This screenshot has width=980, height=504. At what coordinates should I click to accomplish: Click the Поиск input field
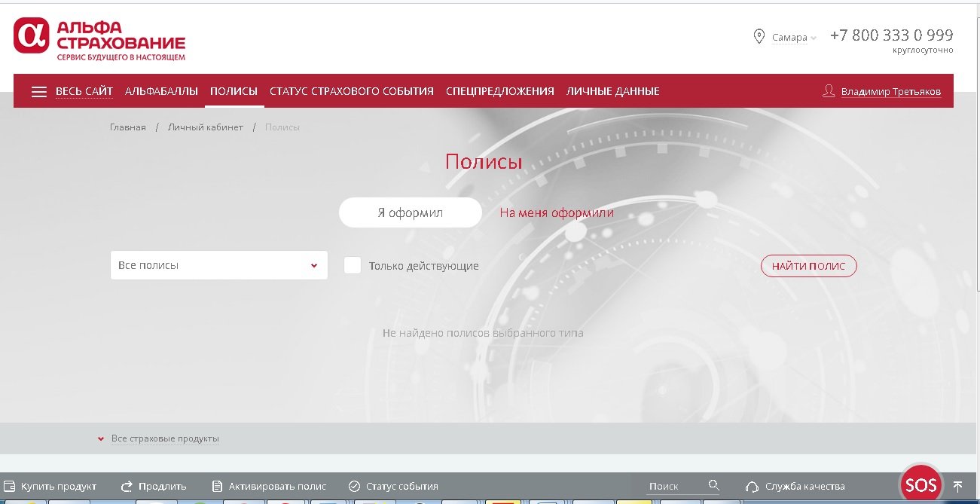(x=674, y=486)
